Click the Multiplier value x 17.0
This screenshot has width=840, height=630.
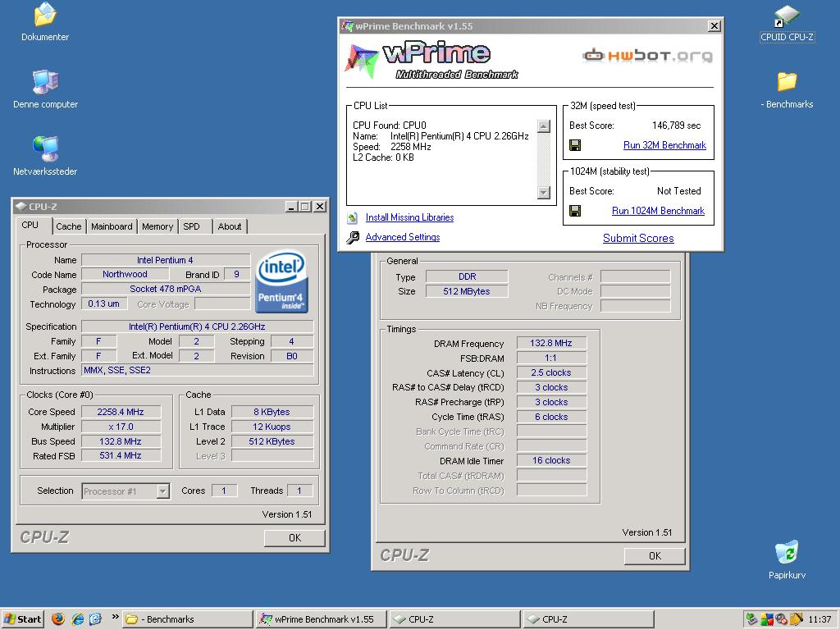point(121,427)
